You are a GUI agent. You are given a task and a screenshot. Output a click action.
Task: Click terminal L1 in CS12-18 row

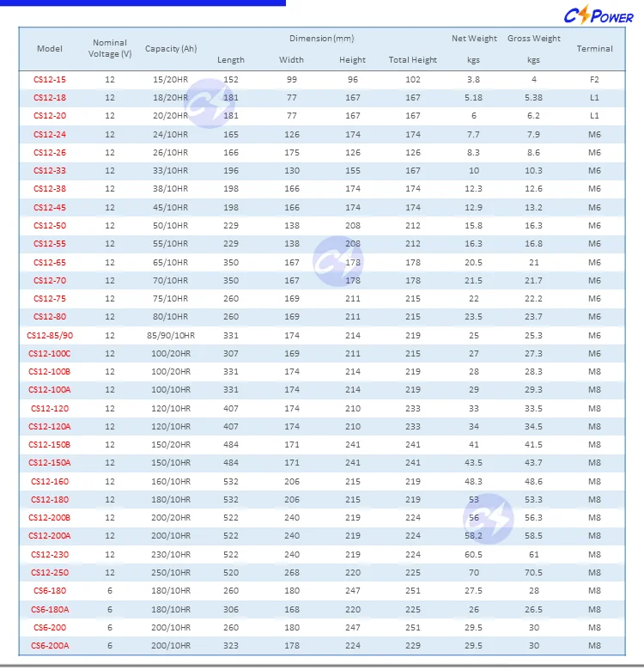(x=594, y=97)
